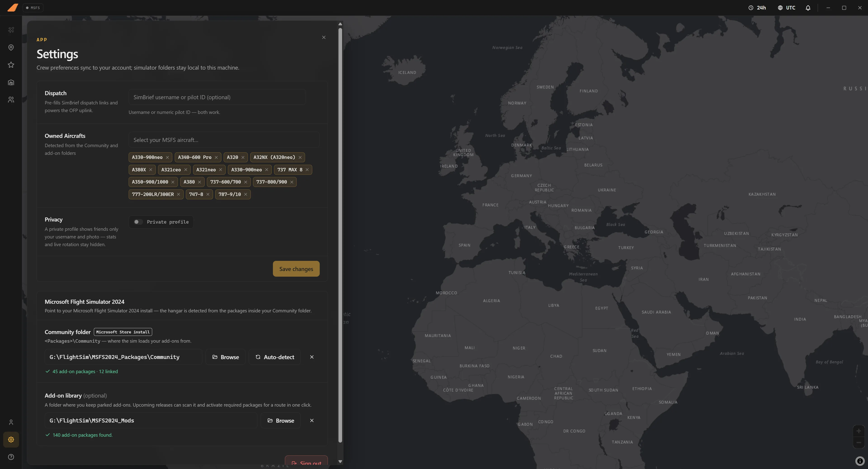Click the settings panel scrollbar thumb
This screenshot has width=868, height=469.
(x=340, y=235)
